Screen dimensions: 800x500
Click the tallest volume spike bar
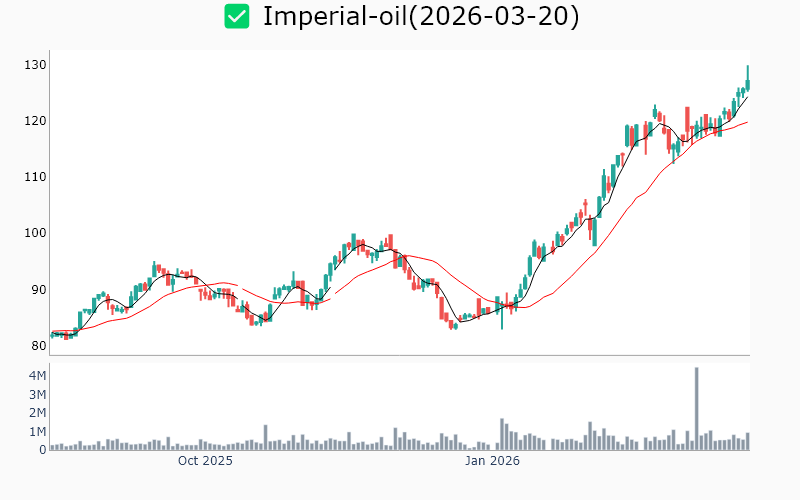tap(696, 410)
